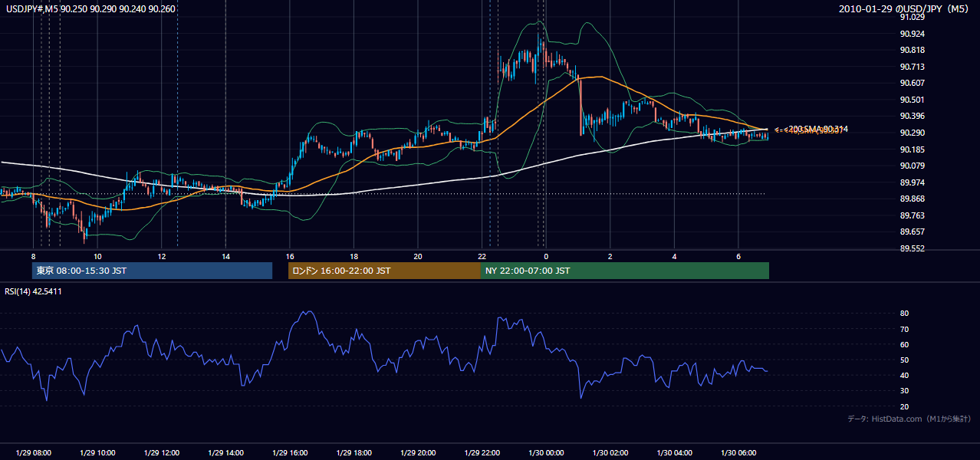The height and width of the screenshot is (460, 980).
Task: Click the 1/29 20:00 time axis label
Action: coord(418,453)
